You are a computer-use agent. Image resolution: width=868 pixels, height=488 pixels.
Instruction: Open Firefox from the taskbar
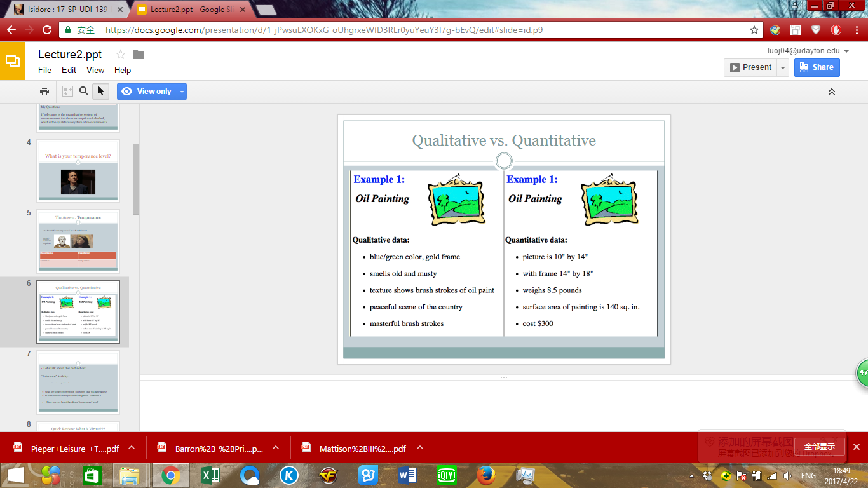pyautogui.click(x=486, y=475)
